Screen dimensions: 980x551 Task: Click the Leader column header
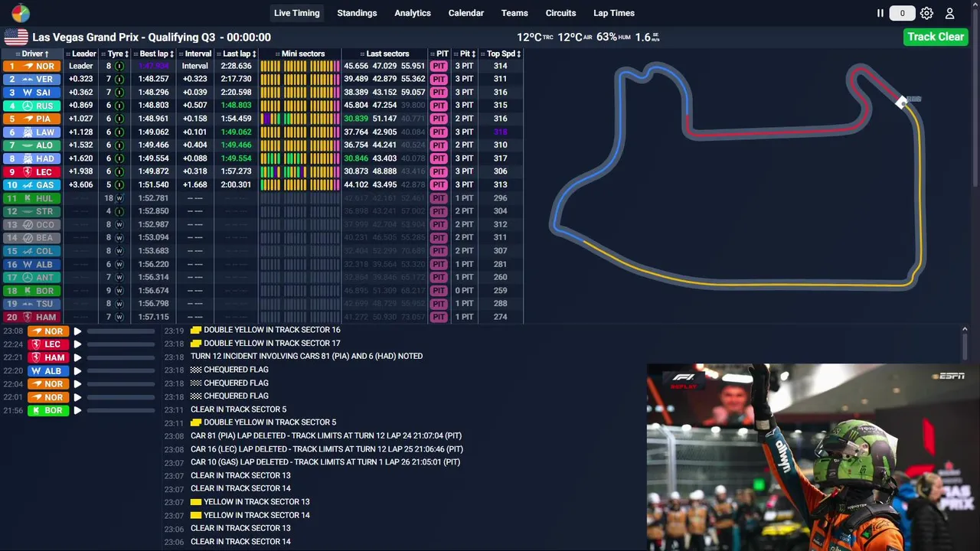click(x=81, y=54)
